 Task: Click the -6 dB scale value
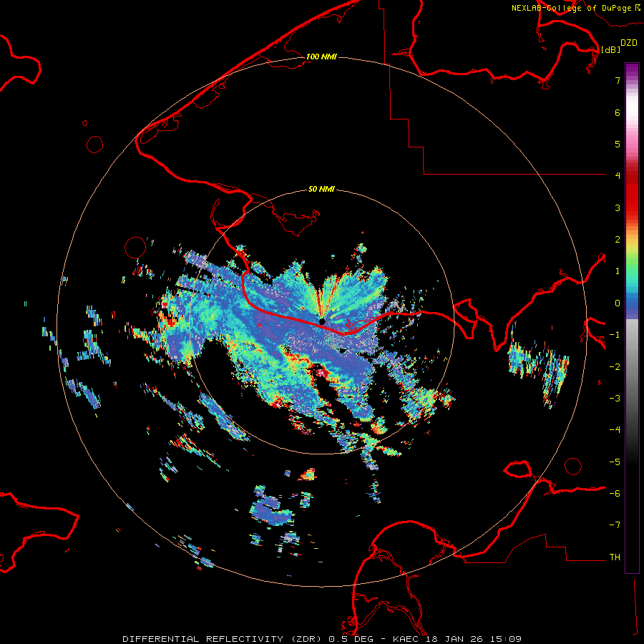615,494
